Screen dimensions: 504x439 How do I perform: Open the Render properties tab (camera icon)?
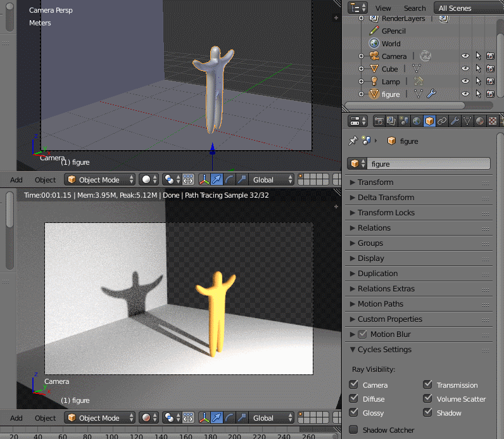(x=379, y=121)
